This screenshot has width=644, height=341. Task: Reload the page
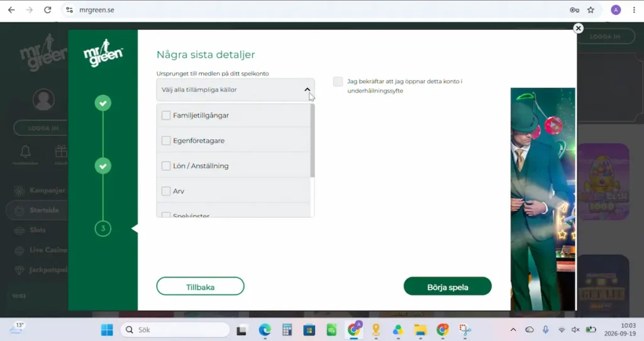point(48,10)
